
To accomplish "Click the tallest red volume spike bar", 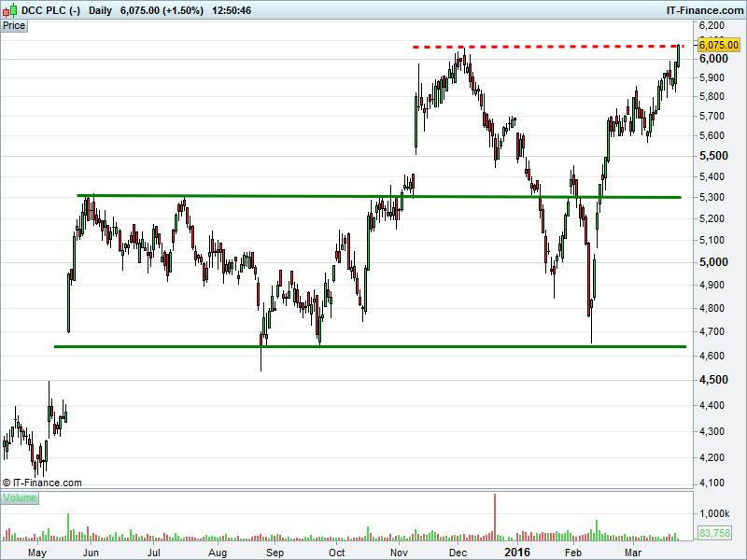I will click(x=495, y=517).
